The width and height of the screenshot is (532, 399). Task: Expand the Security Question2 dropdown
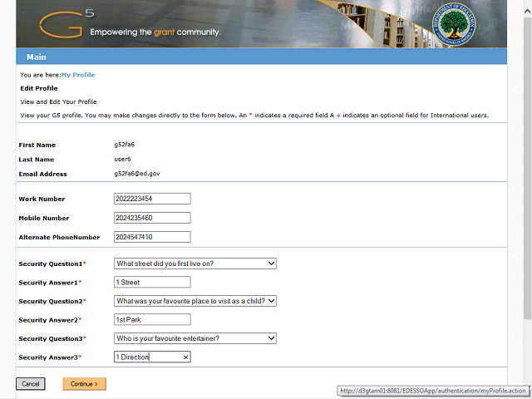pos(195,301)
